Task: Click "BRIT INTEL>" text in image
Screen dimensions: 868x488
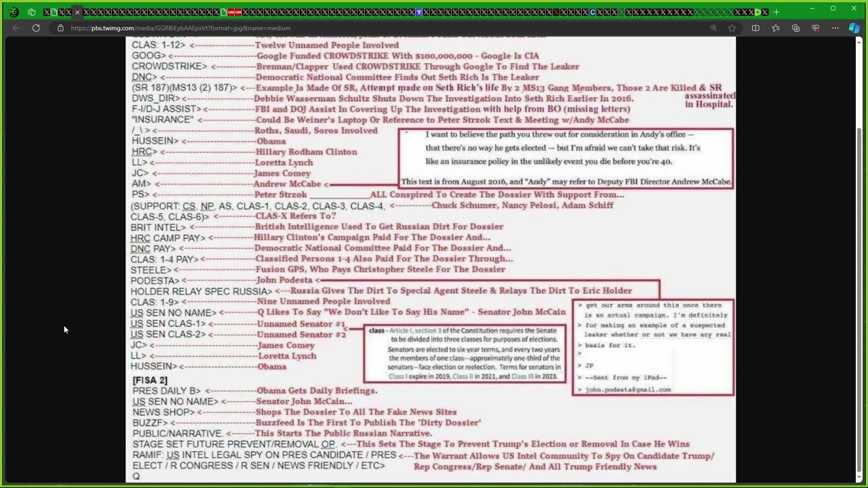Action: 158,227
